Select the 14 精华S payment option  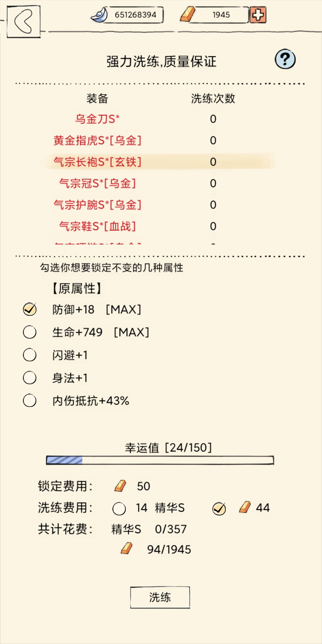[x=119, y=508]
